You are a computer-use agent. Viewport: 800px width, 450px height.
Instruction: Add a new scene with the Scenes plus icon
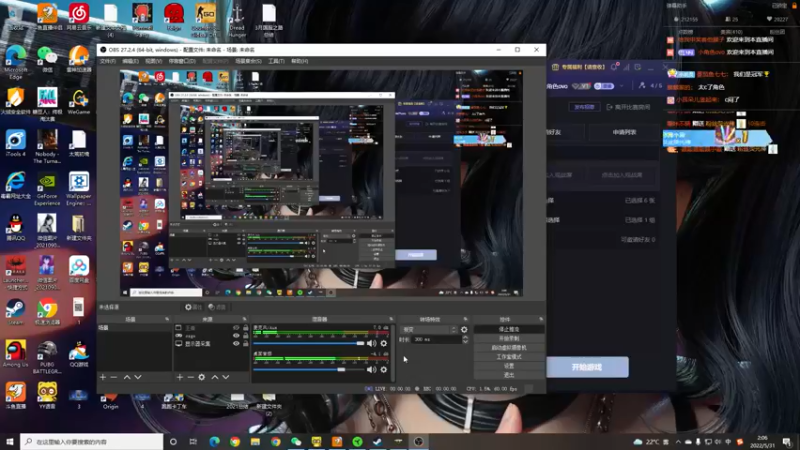tap(103, 377)
